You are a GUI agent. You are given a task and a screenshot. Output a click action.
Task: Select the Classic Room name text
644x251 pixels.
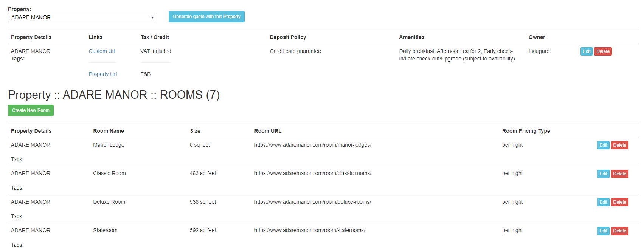109,173
